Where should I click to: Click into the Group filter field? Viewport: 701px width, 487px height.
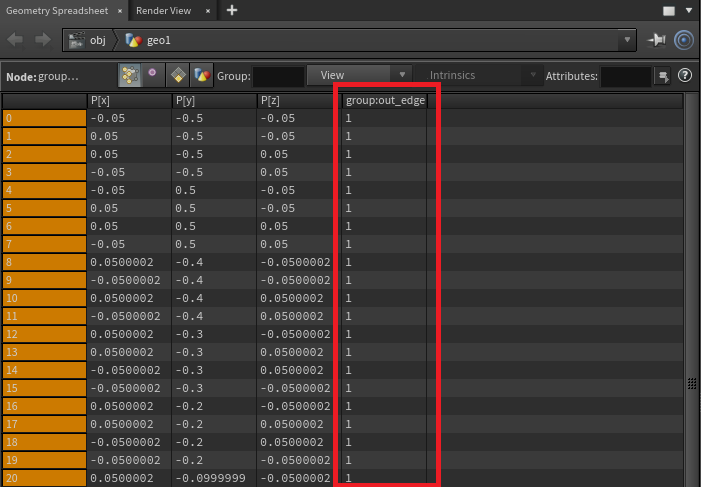[279, 76]
